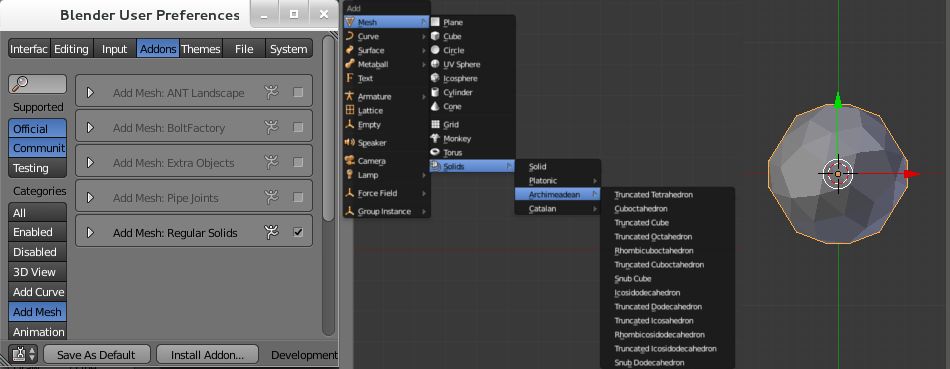Click the Armature icon
The width and height of the screenshot is (950, 369).
[x=350, y=96]
